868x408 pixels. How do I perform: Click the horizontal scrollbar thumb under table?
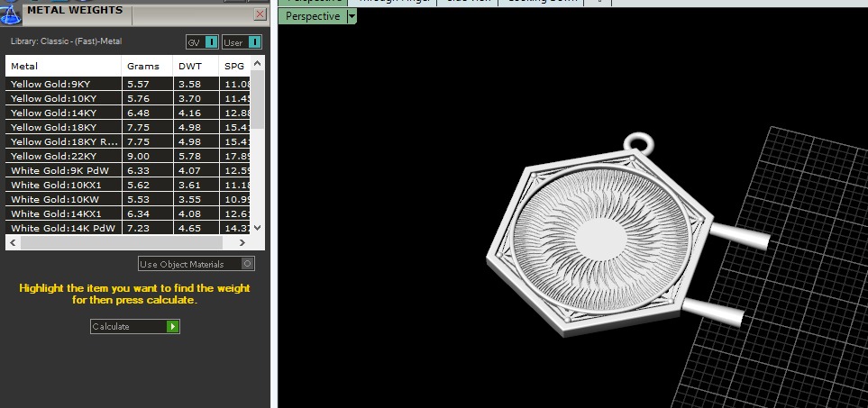[122, 242]
